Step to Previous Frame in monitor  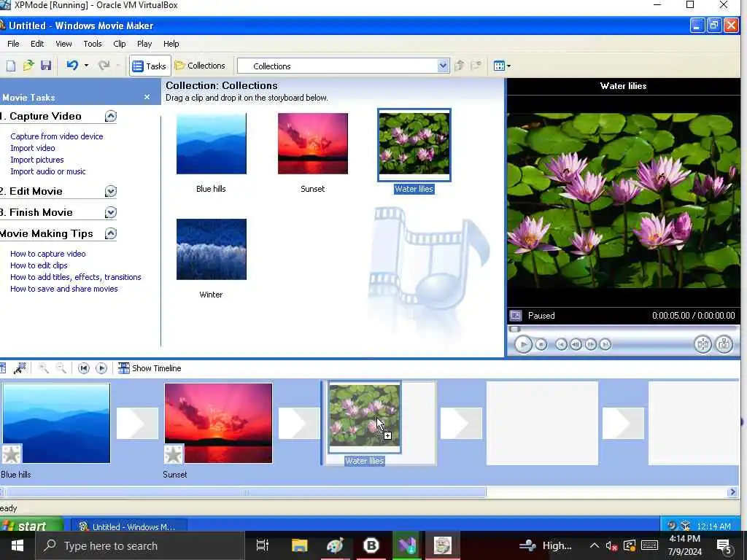576,344
